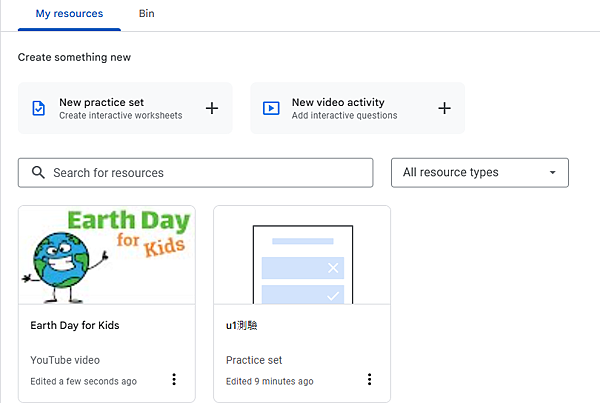Image resolution: width=600 pixels, height=403 pixels.
Task: Focus the Search for resources field
Action: point(196,173)
